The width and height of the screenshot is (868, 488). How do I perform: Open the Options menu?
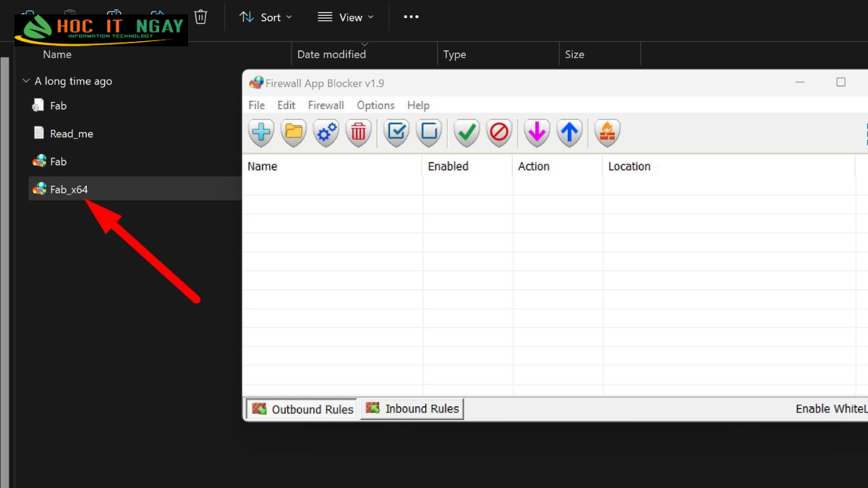pos(375,105)
